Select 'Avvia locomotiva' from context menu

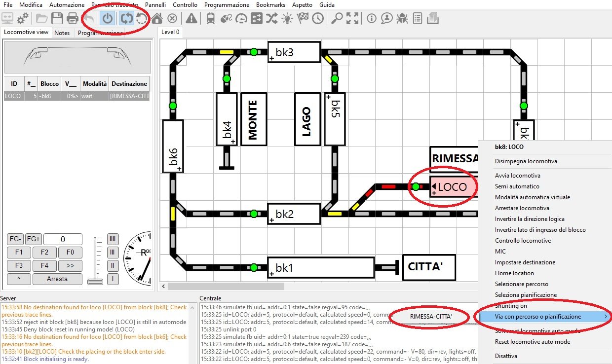517,176
